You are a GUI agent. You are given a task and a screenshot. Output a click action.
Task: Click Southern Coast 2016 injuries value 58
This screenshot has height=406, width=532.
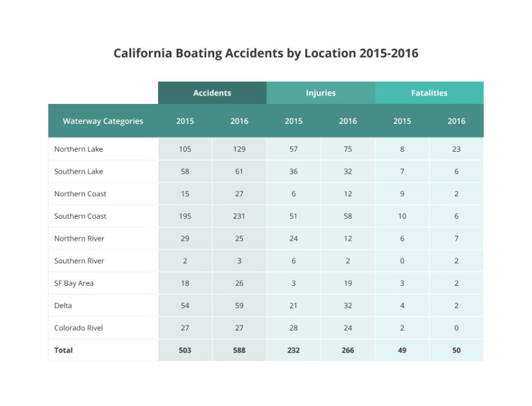pyautogui.click(x=348, y=216)
